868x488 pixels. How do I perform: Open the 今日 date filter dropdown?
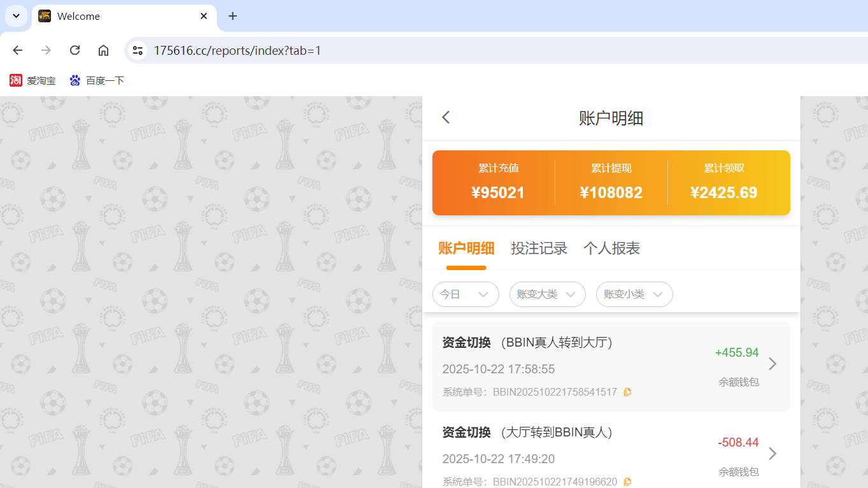(x=466, y=294)
